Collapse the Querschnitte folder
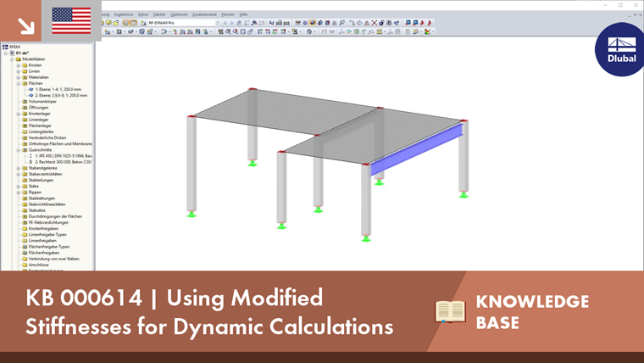The height and width of the screenshot is (363, 644). 18,150
